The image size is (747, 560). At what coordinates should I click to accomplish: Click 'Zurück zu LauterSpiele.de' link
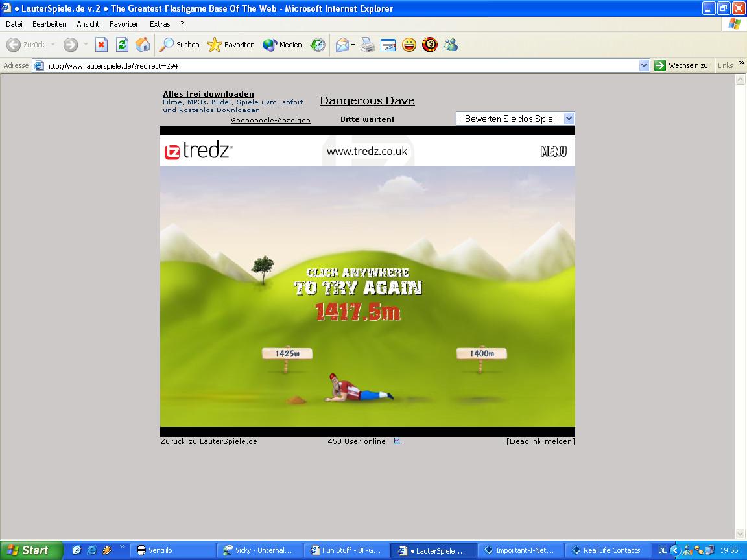209,441
